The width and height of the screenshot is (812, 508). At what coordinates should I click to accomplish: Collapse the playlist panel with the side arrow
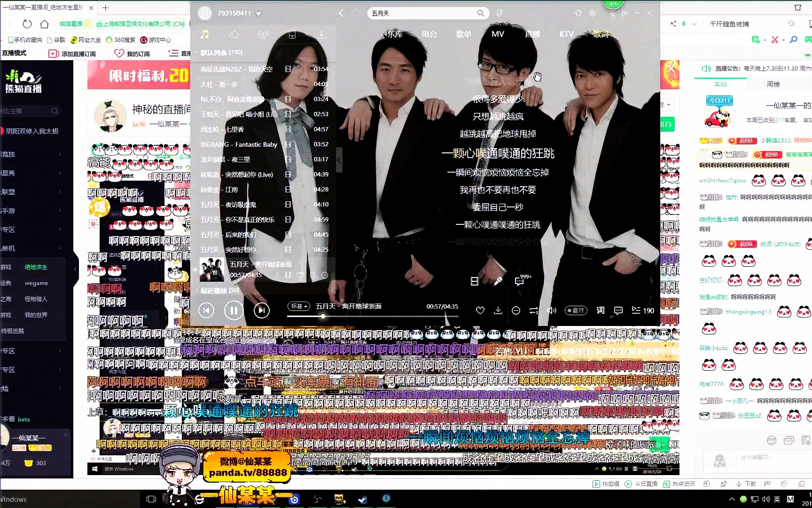(339, 160)
